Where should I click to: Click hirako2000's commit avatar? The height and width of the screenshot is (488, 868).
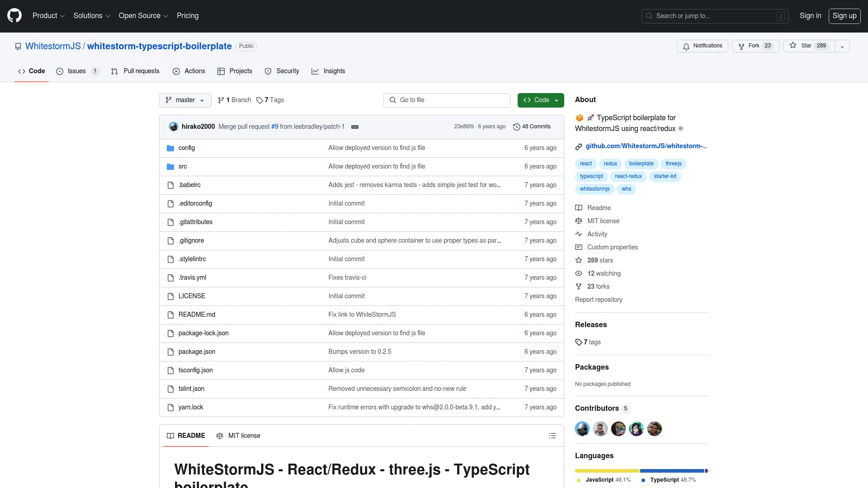coord(174,127)
